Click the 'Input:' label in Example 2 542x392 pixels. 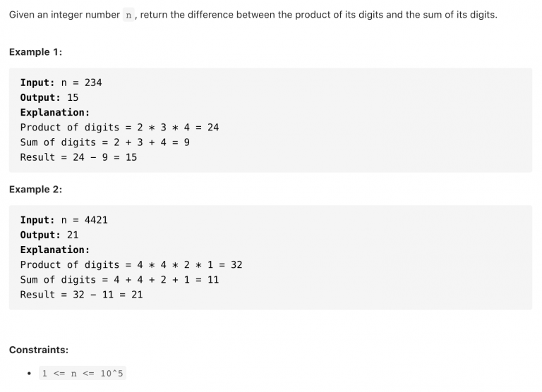(37, 220)
